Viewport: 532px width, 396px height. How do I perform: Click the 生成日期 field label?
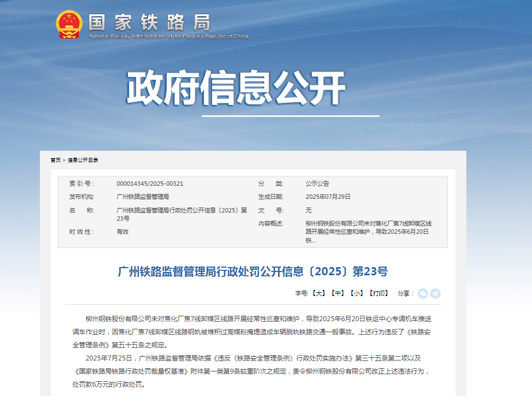click(271, 197)
